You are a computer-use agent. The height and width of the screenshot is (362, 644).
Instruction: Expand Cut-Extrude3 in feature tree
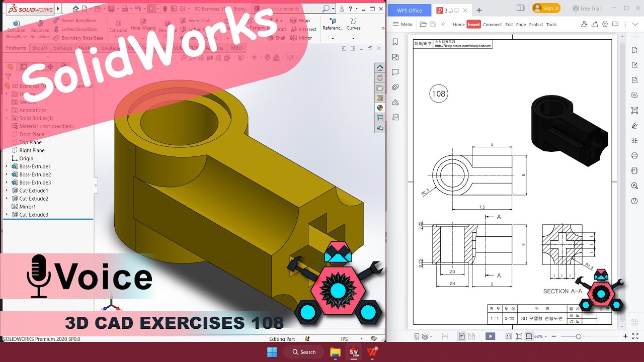pyautogui.click(x=7, y=215)
